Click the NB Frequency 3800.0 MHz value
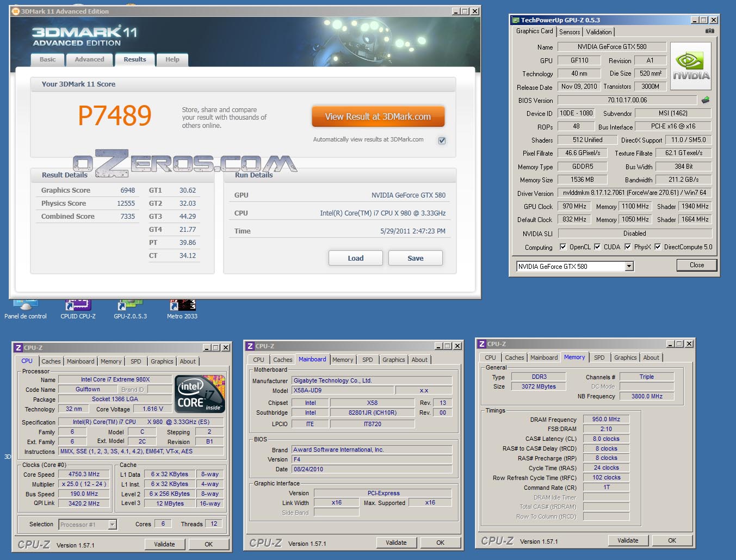 pos(647,396)
